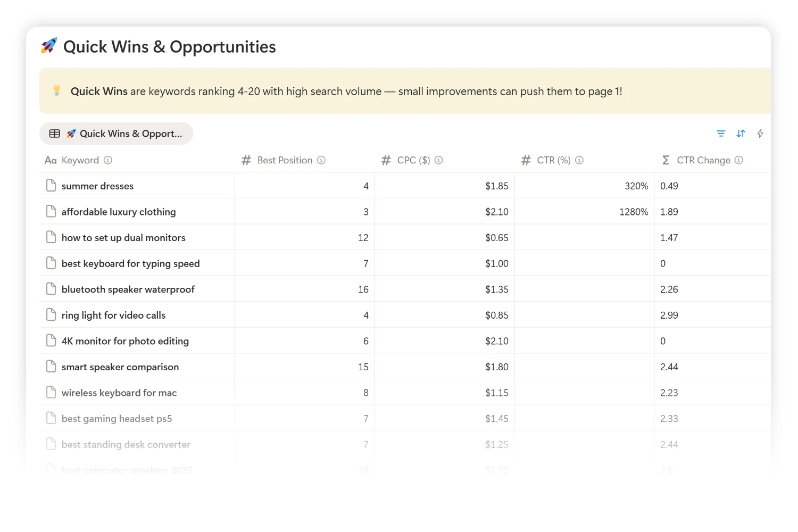Click the $1.35 CPC cell
The width and height of the screenshot is (798, 532).
[445, 289]
